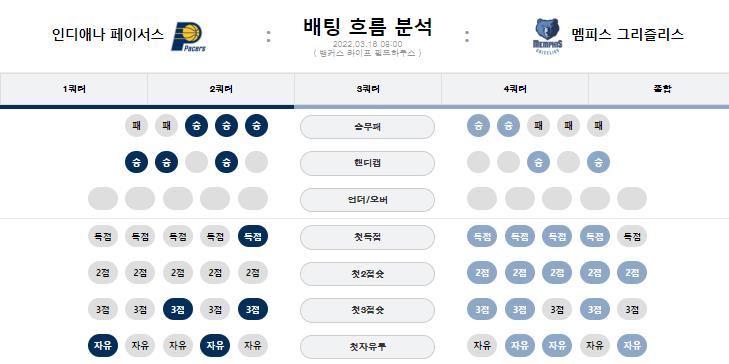Click the Indiana Pacers logo
729x364 pixels.
188,36
